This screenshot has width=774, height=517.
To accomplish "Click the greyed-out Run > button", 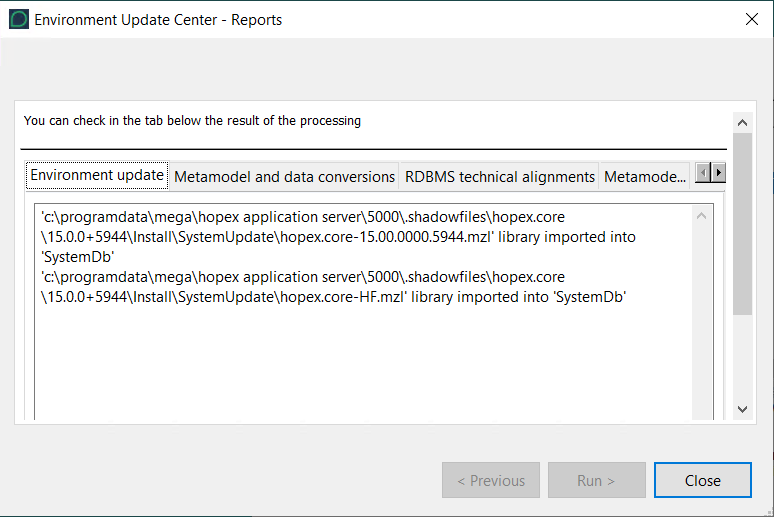I will click(596, 481).
